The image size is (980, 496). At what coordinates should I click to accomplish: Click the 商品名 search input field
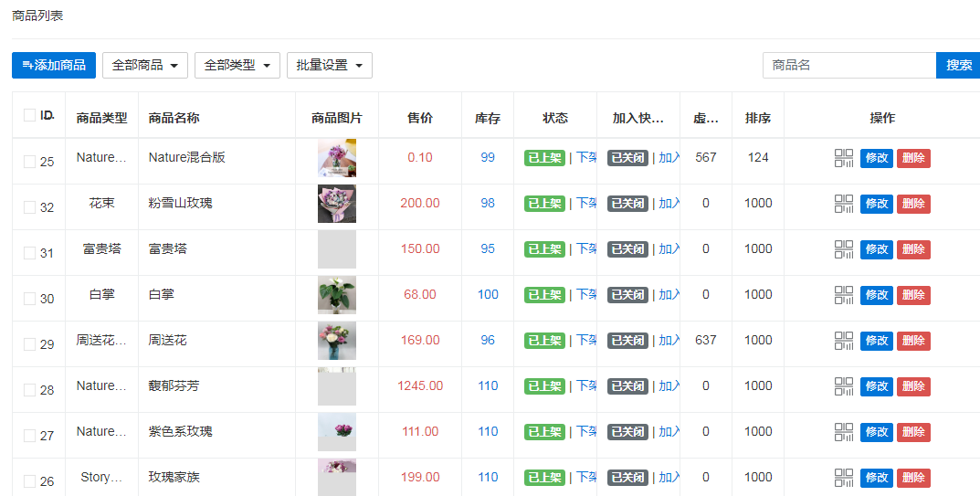tap(848, 66)
